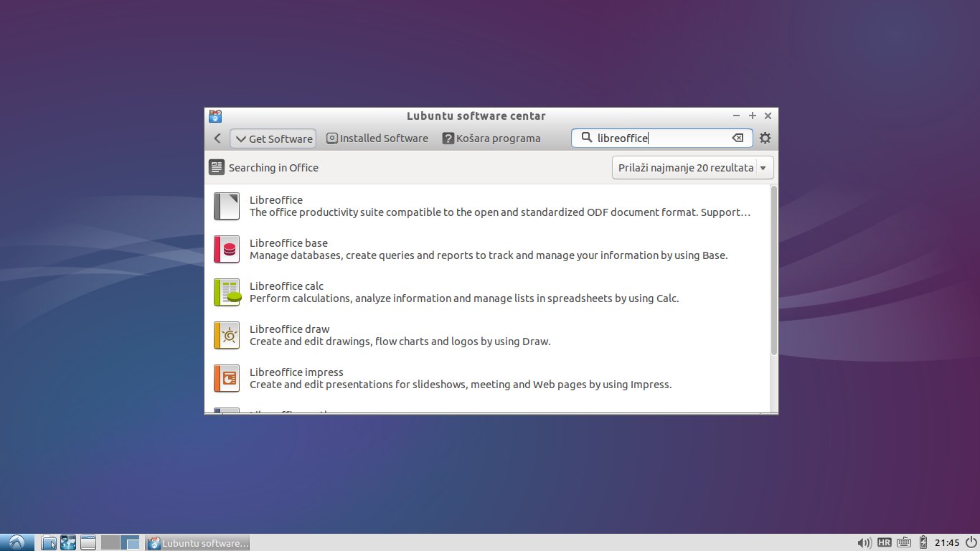Click the LibreOffice Draw icon

[x=227, y=335]
